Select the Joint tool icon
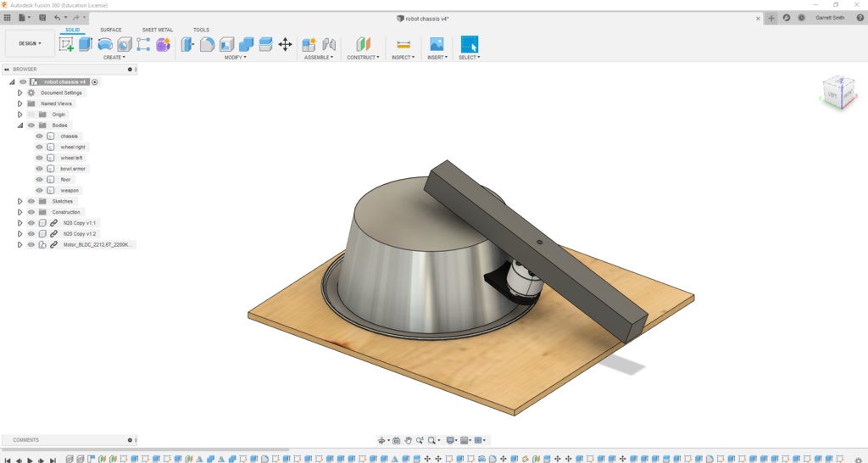The height and width of the screenshot is (463, 868). tap(329, 44)
